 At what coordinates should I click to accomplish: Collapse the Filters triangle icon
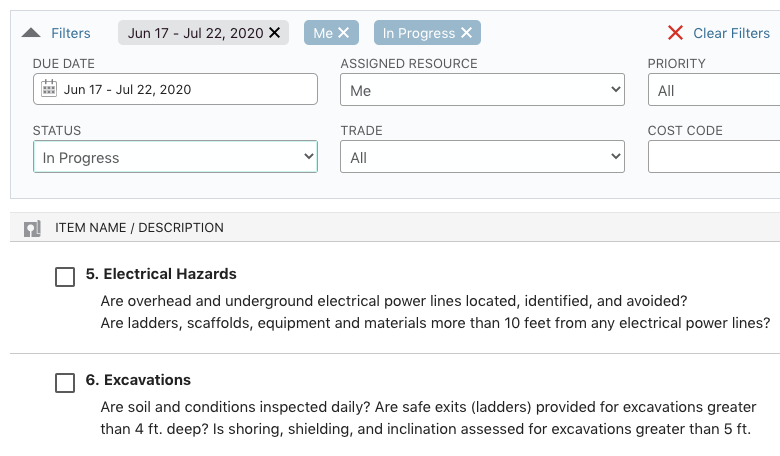click(x=31, y=33)
